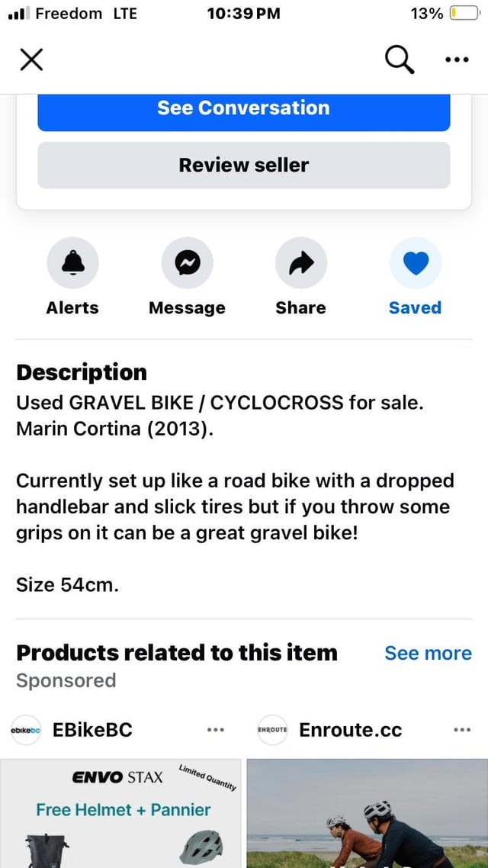Open the EBikeBC logo avatar

(26, 730)
